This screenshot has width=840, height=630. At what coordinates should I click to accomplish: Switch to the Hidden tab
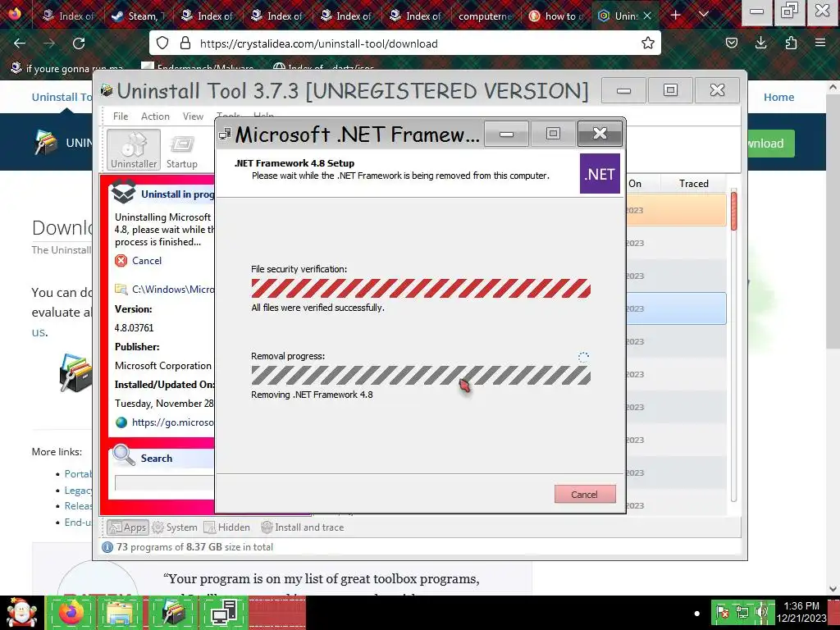coord(226,527)
